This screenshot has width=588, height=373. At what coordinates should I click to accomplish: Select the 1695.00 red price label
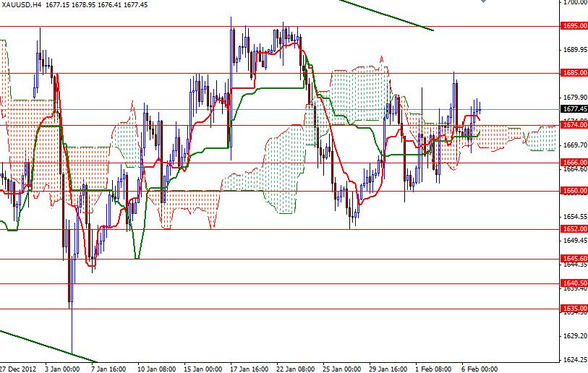(573, 26)
